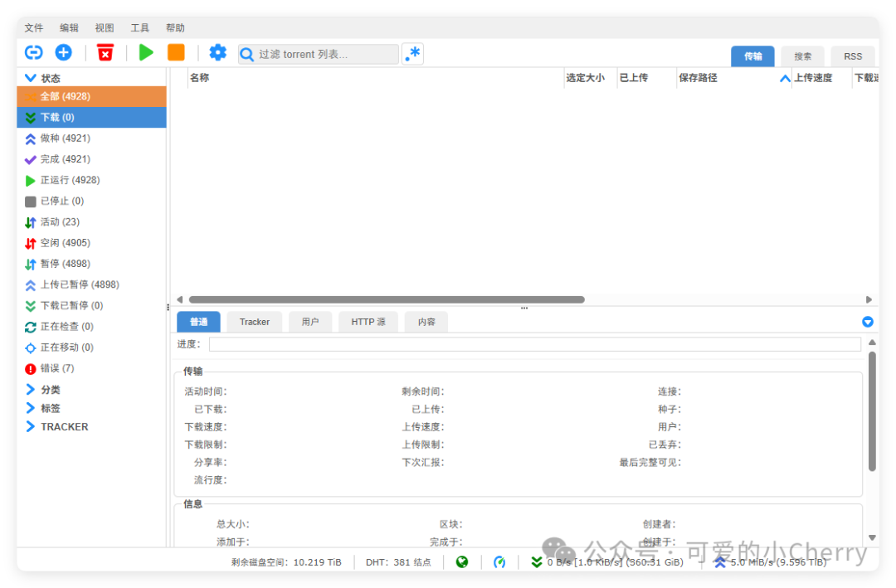Image resolution: width=896 pixels, height=588 pixels.
Task: Click the download speed icon in status bar
Action: point(537,561)
